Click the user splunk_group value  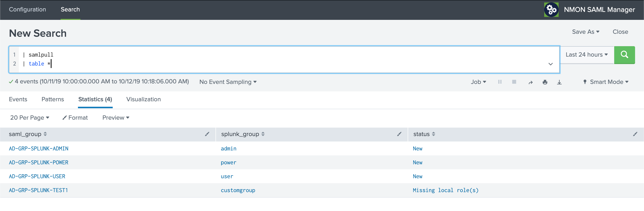pyautogui.click(x=227, y=176)
